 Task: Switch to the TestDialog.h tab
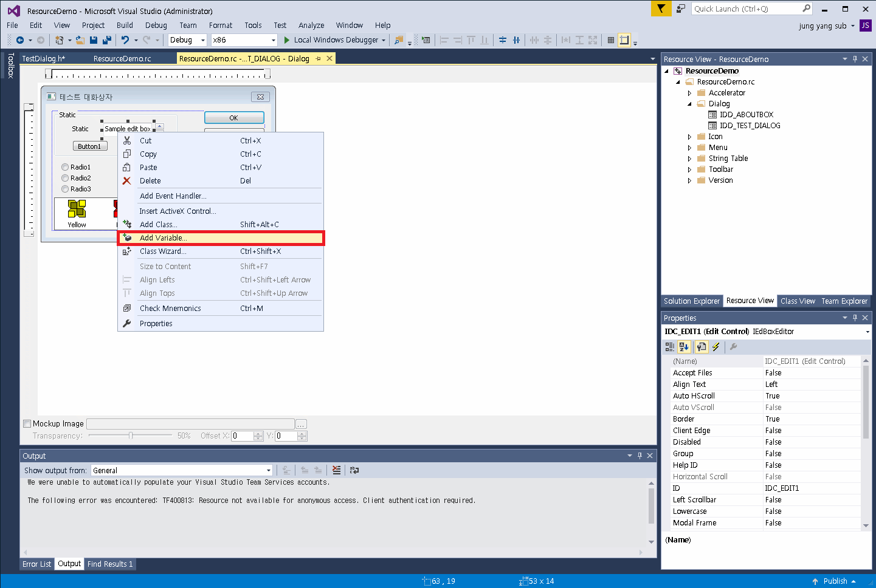(x=43, y=58)
